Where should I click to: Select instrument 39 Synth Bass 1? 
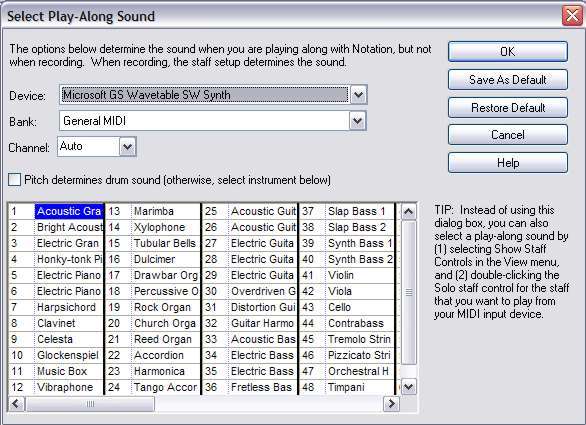(360, 243)
